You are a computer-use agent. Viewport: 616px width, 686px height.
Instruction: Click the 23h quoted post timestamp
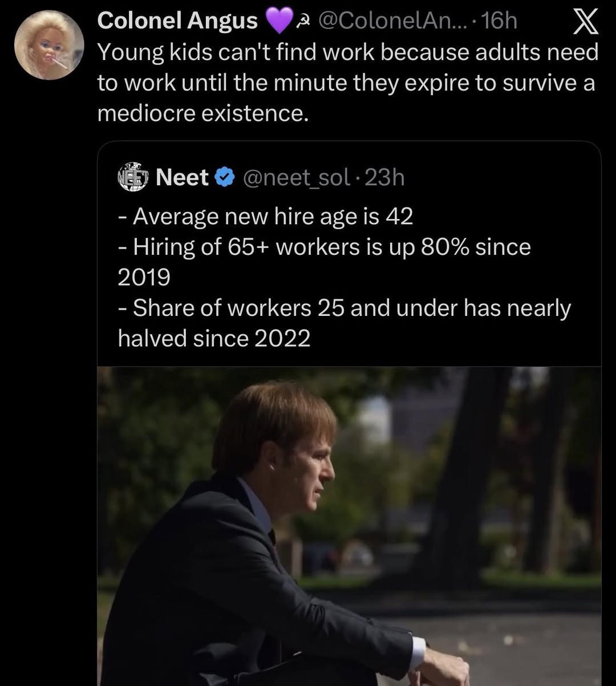point(385,178)
